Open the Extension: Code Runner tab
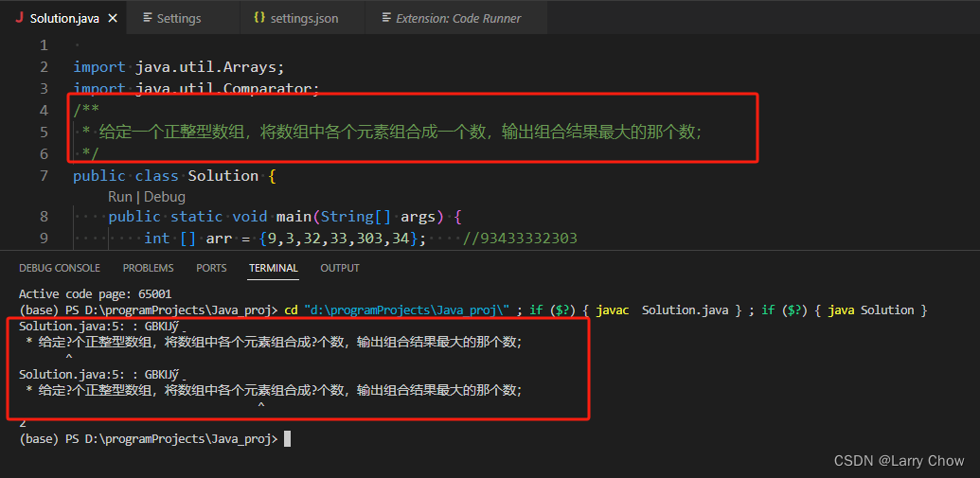This screenshot has width=980, height=478. coord(458,18)
